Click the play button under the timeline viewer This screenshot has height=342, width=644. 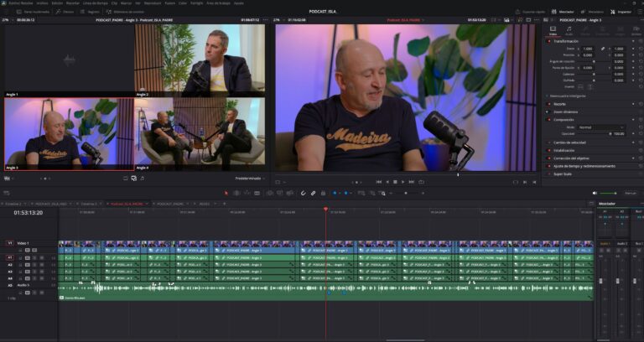(x=403, y=181)
